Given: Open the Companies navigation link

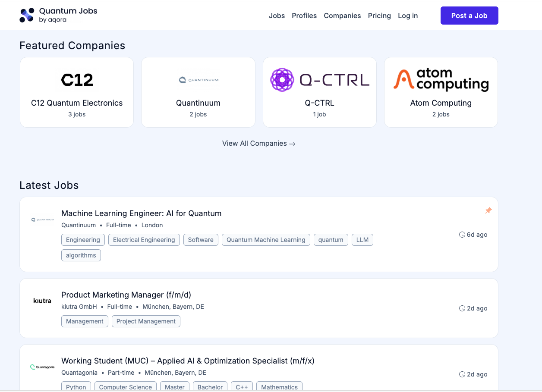Looking at the screenshot, I should click(x=342, y=16).
